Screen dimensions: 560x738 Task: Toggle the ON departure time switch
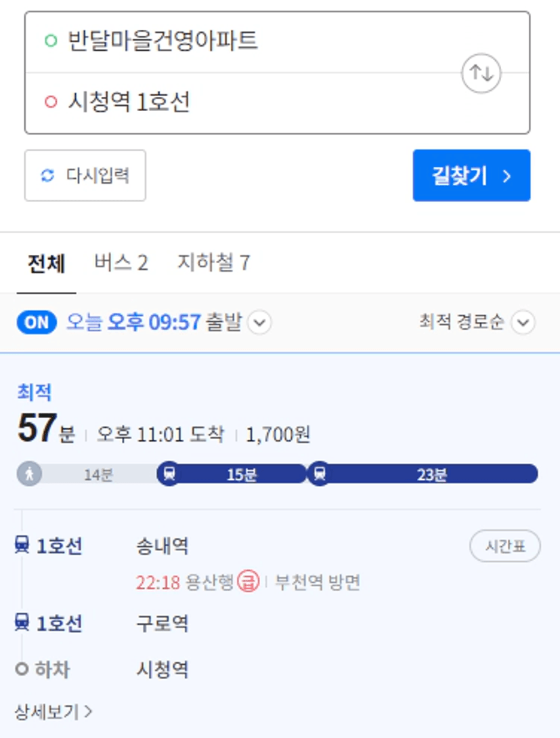(37, 323)
